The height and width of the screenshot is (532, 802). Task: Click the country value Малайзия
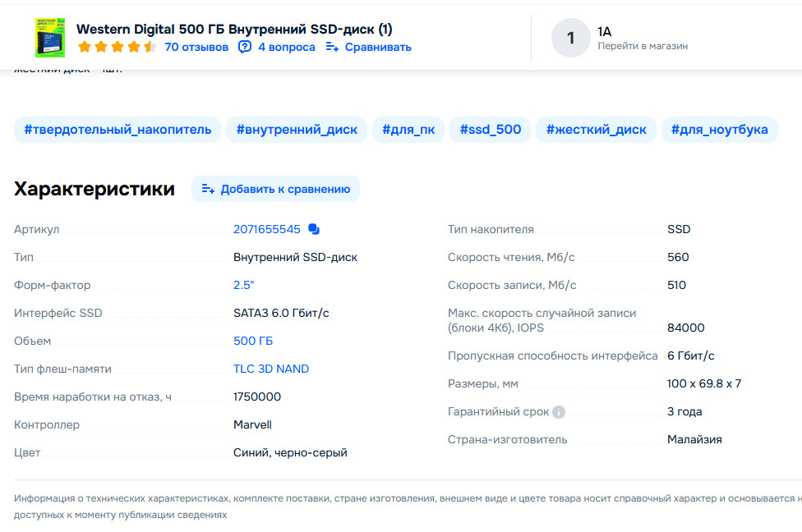point(694,439)
